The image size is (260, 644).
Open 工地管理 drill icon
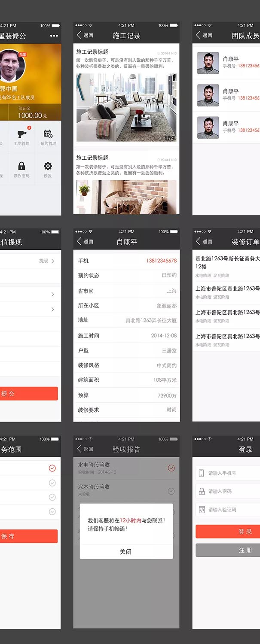click(x=21, y=135)
